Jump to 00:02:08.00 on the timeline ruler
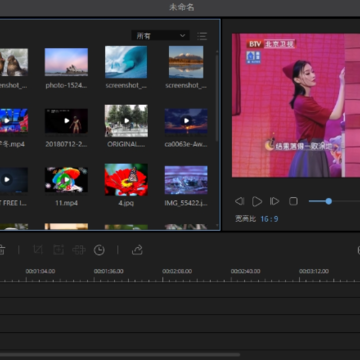 pyautogui.click(x=177, y=271)
